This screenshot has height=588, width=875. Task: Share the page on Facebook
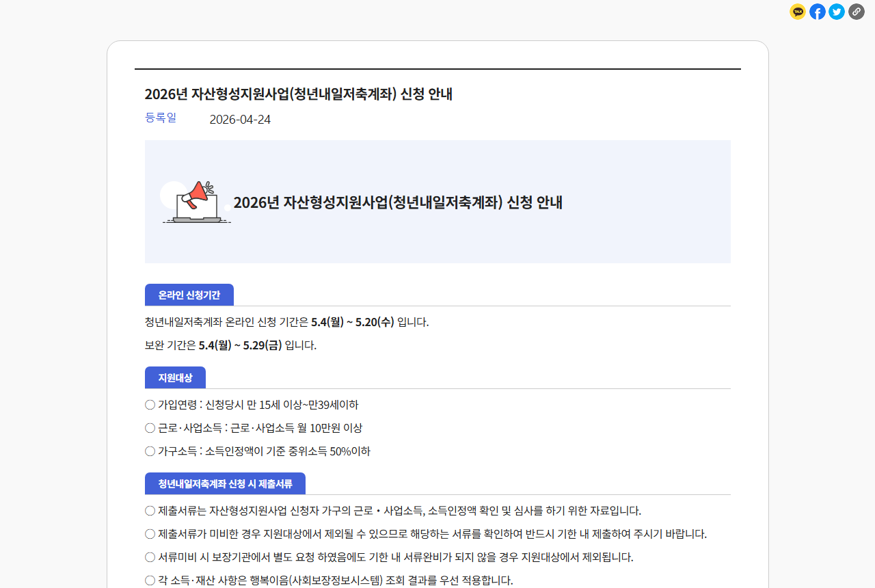click(818, 12)
